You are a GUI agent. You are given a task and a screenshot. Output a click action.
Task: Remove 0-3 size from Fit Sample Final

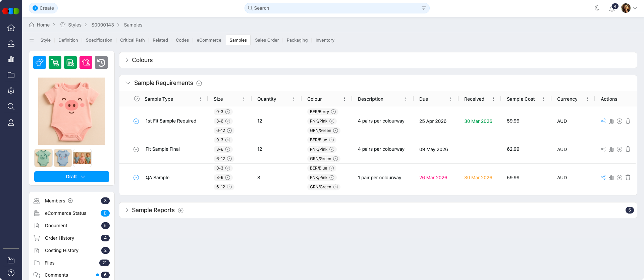228,140
